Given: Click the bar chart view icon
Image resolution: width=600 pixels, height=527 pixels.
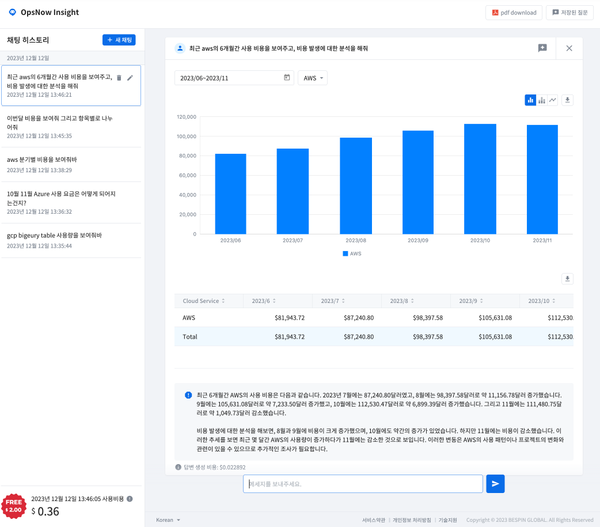Looking at the screenshot, I should coord(531,100).
